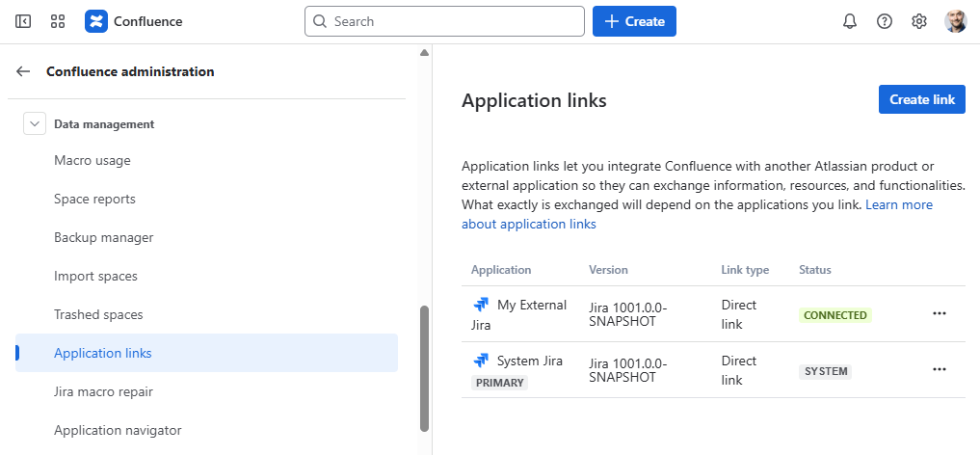This screenshot has width=980, height=455.
Task: Open the notifications bell
Action: [849, 21]
